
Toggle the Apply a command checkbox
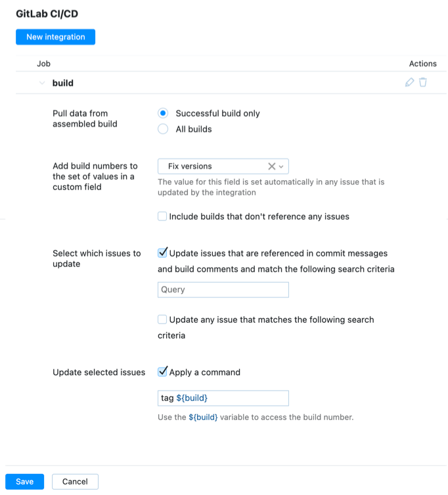pyautogui.click(x=162, y=372)
